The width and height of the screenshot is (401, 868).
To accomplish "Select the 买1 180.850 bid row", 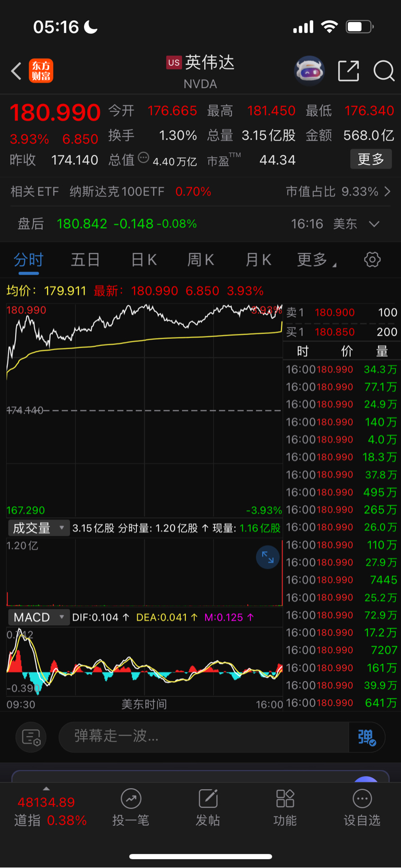I will [x=341, y=332].
